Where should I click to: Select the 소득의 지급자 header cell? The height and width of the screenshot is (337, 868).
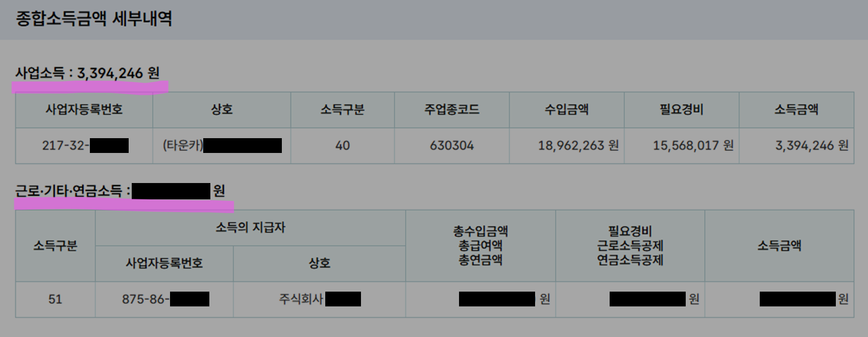click(250, 228)
